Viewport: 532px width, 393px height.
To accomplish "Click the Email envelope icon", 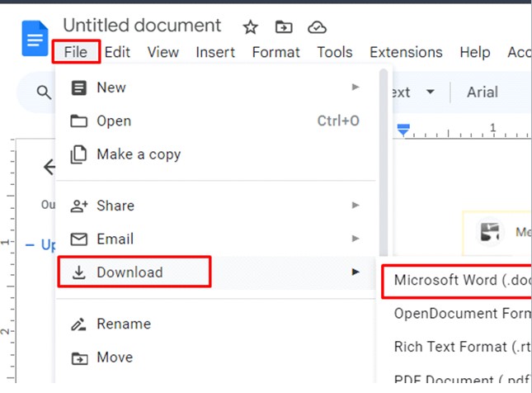I will pos(78,239).
